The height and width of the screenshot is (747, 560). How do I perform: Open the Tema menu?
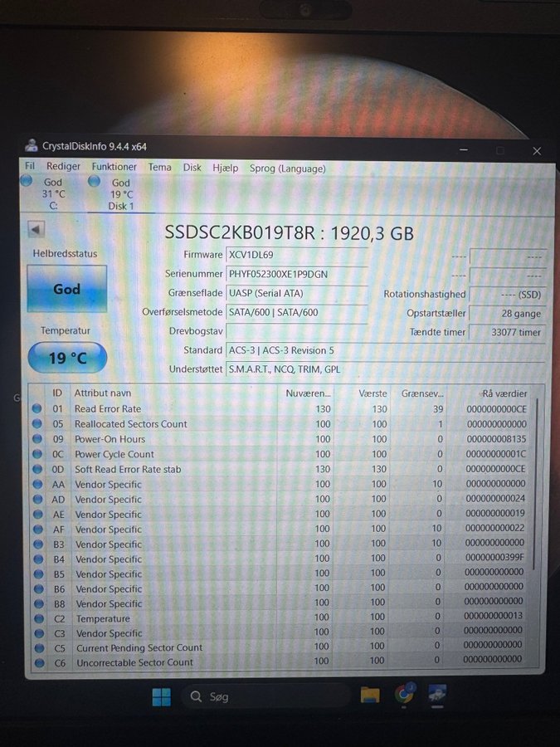click(160, 168)
